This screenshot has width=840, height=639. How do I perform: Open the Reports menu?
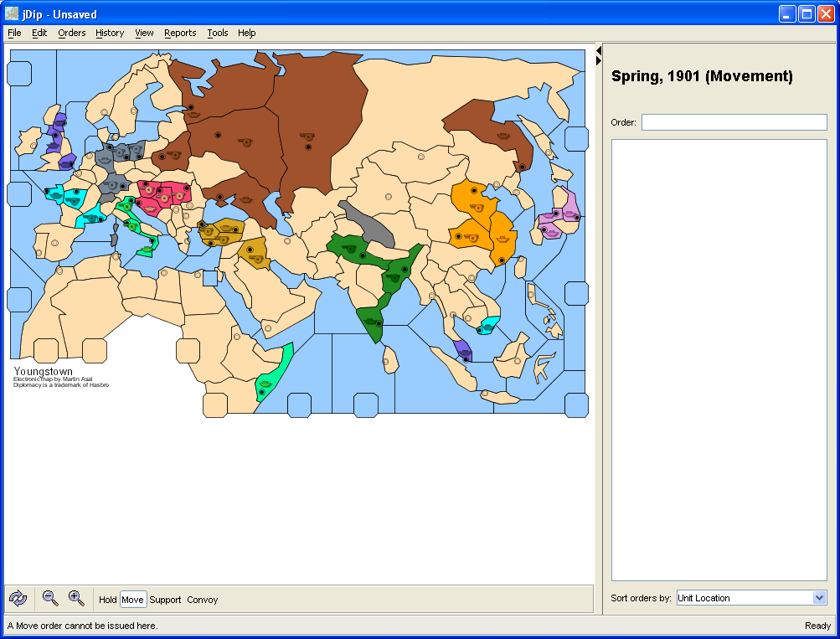click(180, 33)
